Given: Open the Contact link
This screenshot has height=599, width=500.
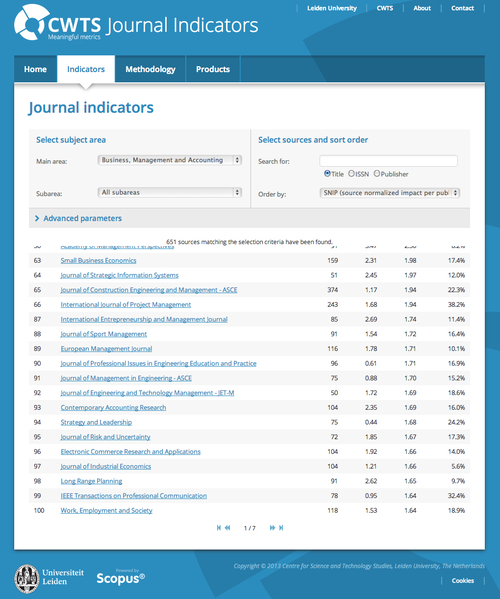Looking at the screenshot, I should 463,8.
